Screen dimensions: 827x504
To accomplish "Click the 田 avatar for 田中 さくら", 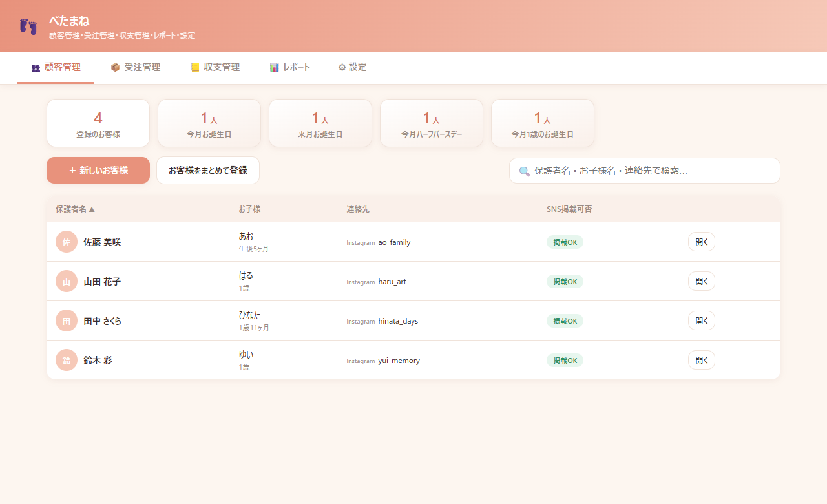I will [67, 321].
